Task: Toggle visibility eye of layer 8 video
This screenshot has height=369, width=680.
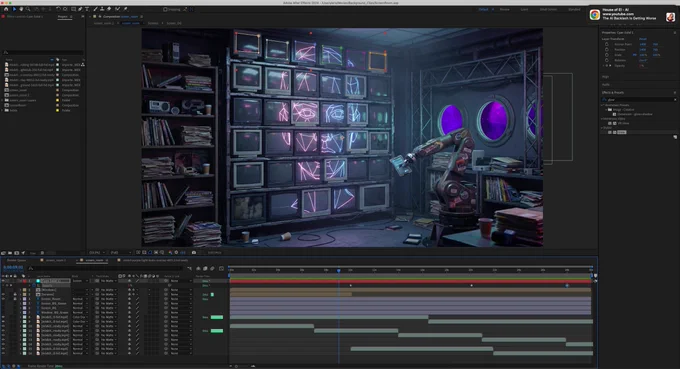Action: (x=3, y=317)
